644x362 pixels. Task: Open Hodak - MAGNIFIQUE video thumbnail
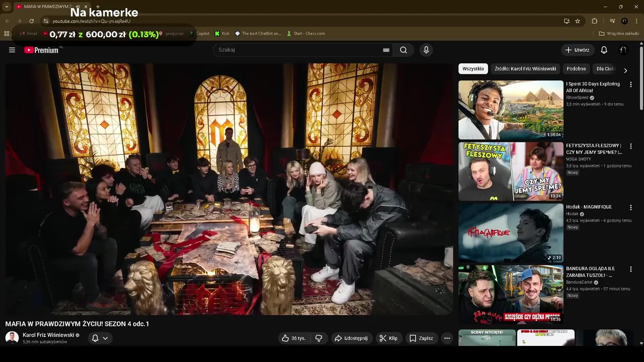(x=511, y=233)
